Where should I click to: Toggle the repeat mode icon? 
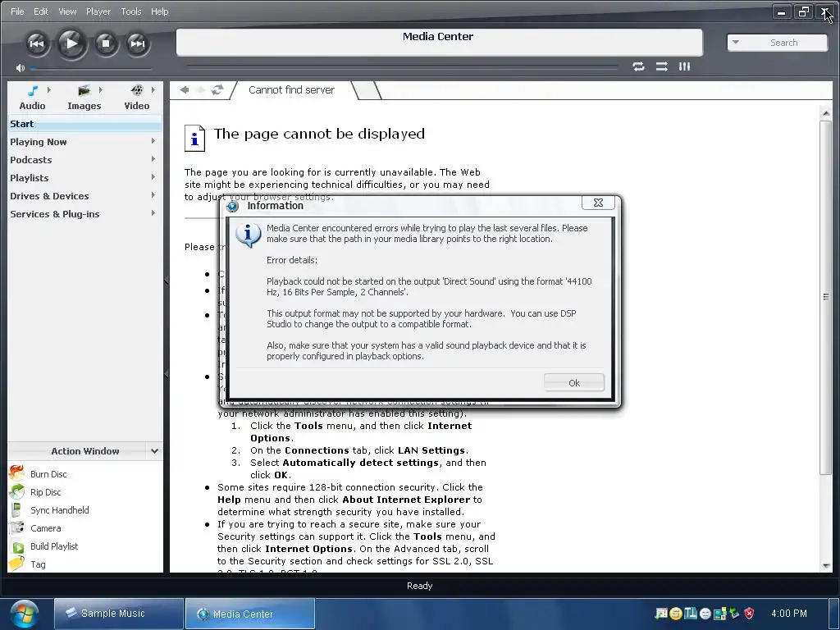638,66
